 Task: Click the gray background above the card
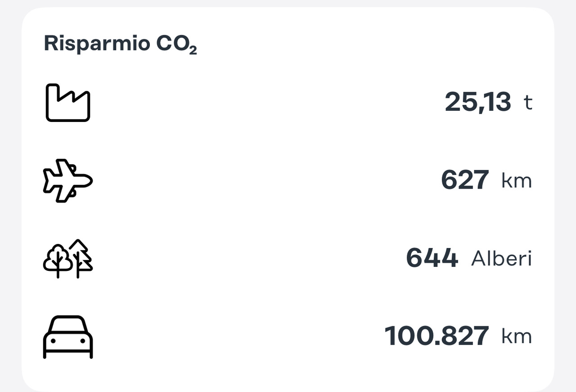[288, 4]
